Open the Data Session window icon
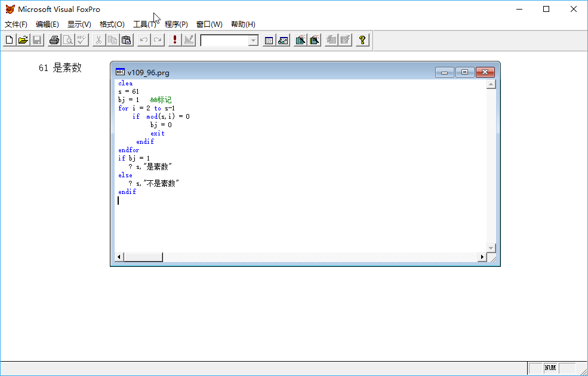 (283, 40)
